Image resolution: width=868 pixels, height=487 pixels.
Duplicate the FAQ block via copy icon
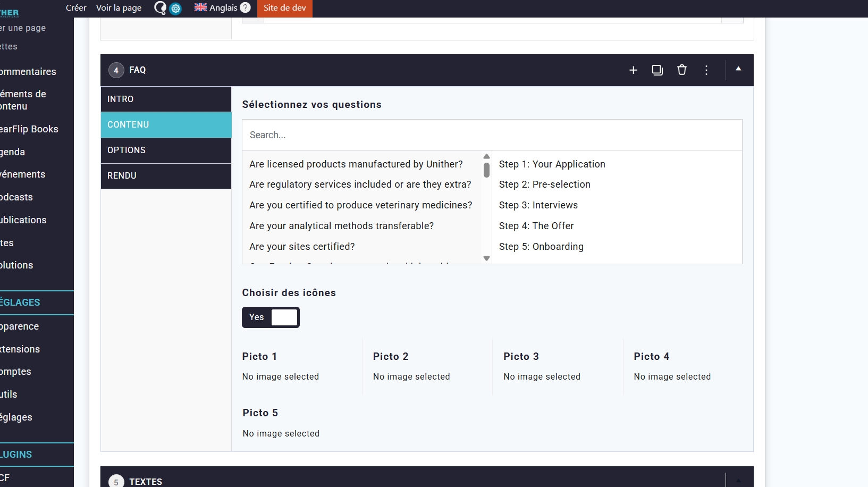(658, 70)
